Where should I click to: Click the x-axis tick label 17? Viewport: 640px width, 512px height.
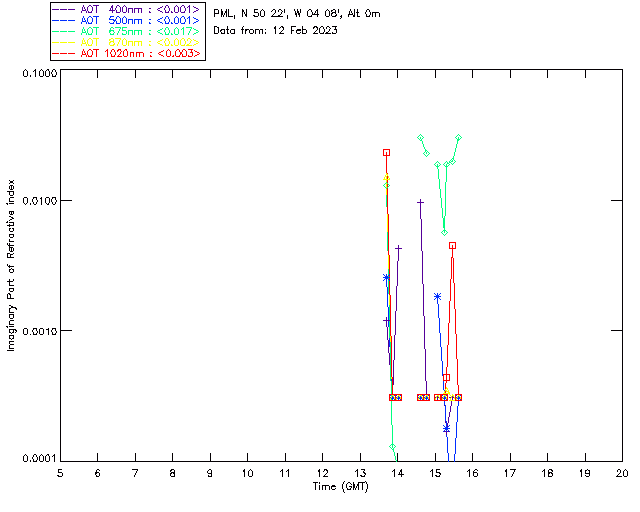point(510,473)
